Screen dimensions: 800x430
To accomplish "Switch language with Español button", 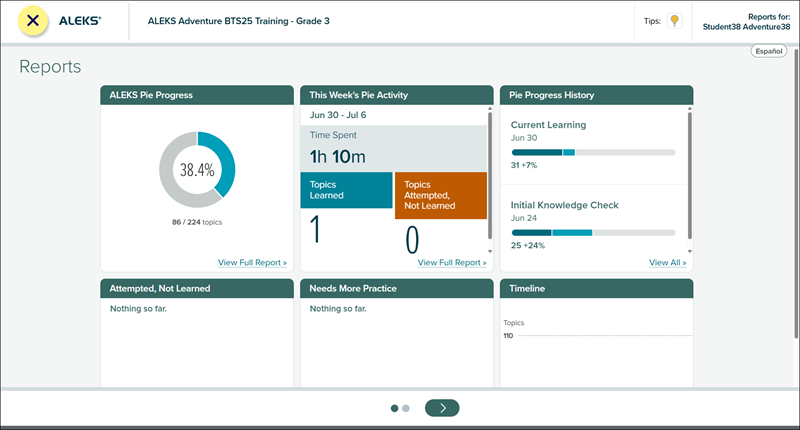I will (769, 51).
